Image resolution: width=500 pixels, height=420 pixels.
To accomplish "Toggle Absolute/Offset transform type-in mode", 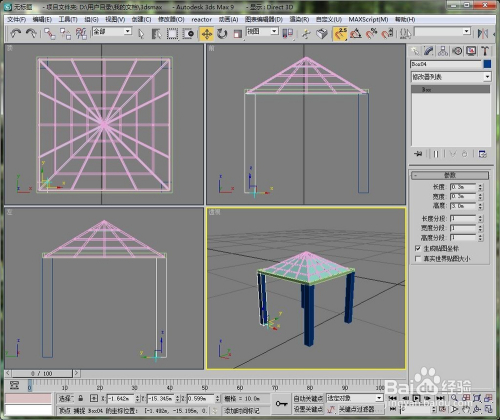I will pos(94,398).
